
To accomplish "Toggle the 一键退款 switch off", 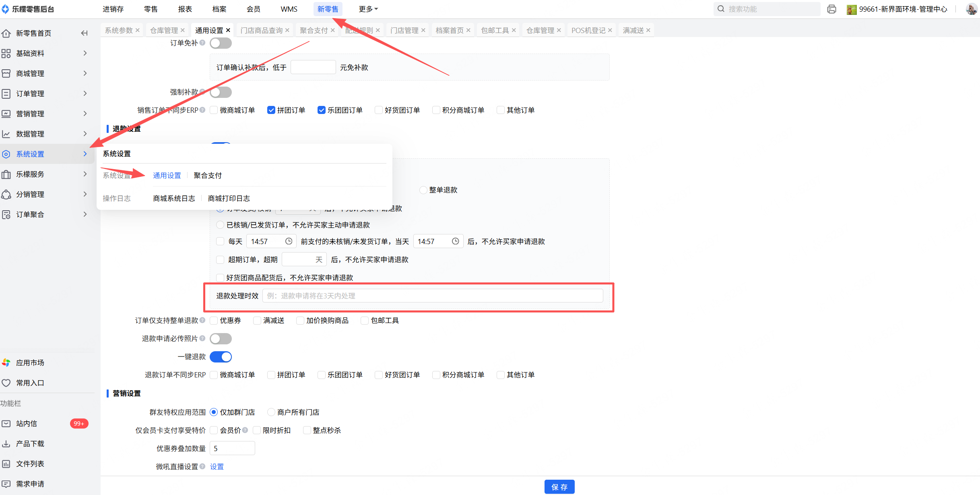I will [221, 357].
